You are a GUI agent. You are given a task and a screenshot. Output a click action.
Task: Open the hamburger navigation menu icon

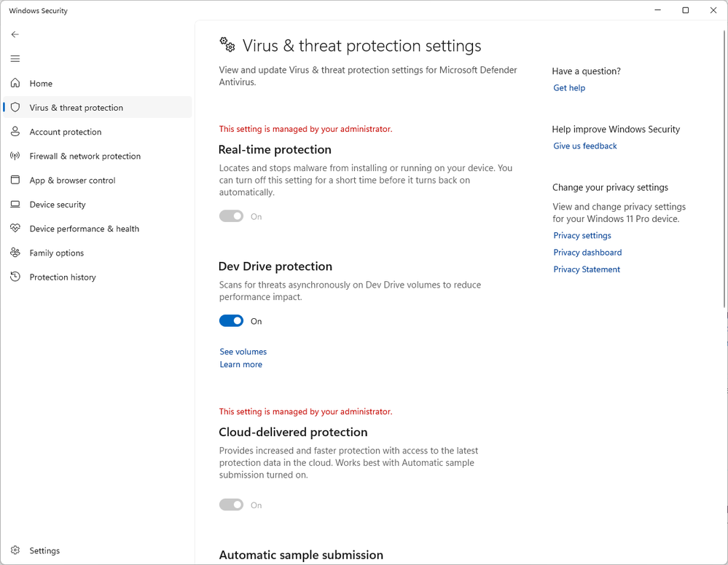coord(15,59)
